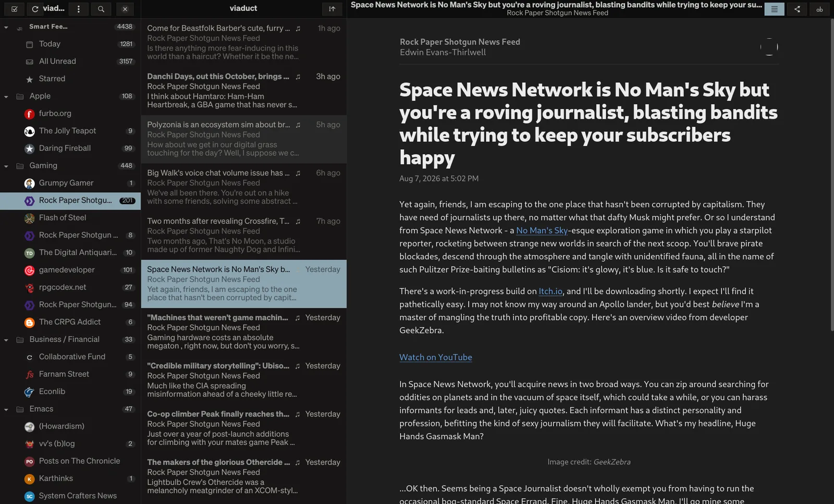
Task: Open the "Credible military storytelling" Ubisoft article
Action: pos(243,380)
